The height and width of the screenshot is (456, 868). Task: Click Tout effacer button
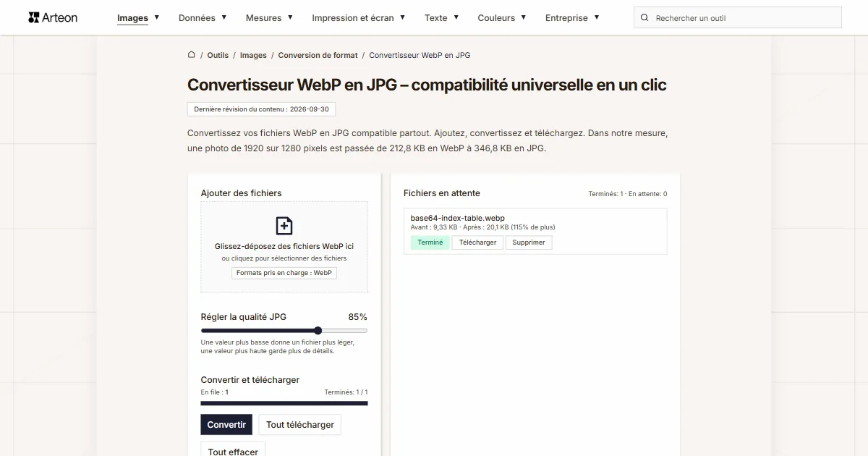(233, 449)
